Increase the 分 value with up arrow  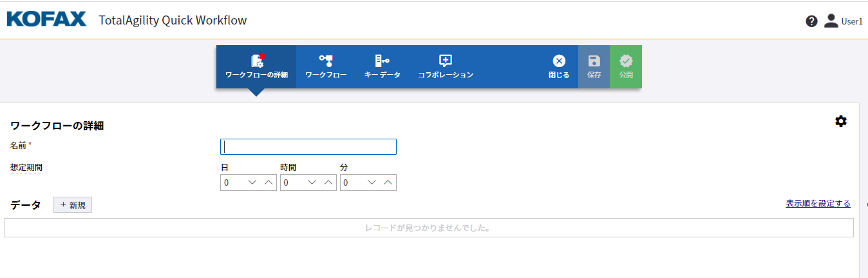388,183
